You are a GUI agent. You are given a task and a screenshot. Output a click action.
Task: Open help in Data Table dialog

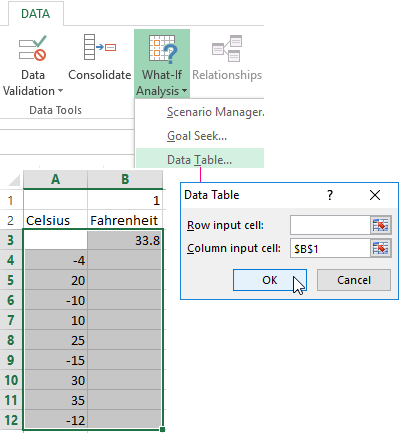click(x=330, y=195)
